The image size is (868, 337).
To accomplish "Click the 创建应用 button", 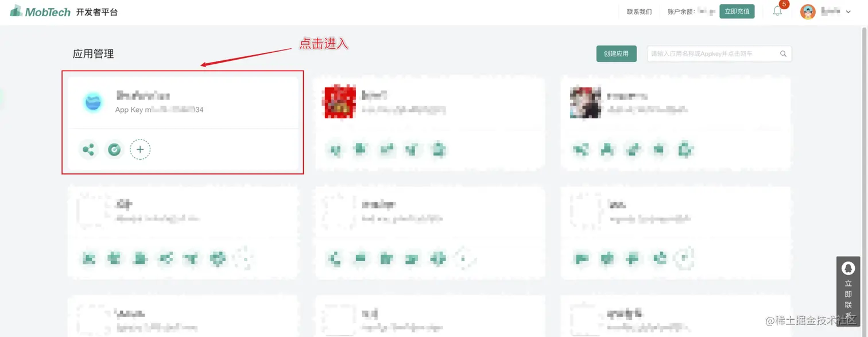I will coord(616,54).
